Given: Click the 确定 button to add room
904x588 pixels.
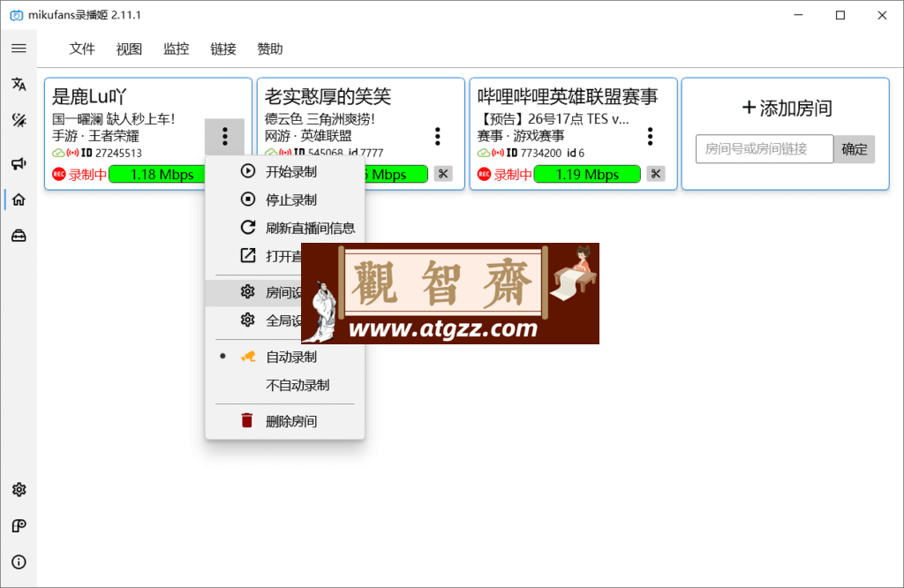Looking at the screenshot, I should [x=854, y=149].
